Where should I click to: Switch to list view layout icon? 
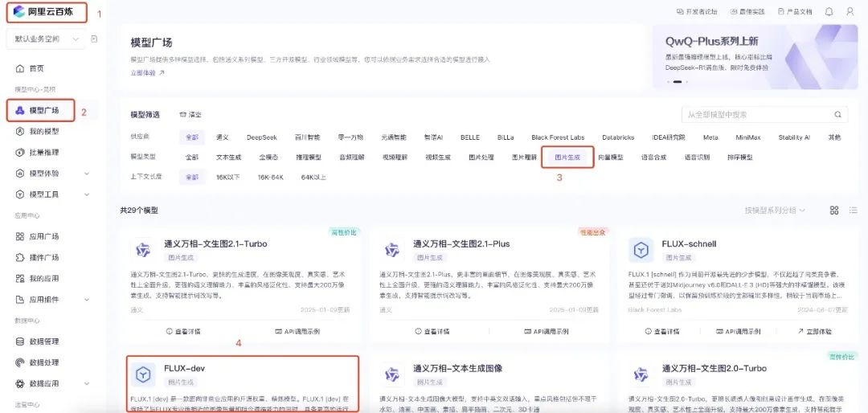click(853, 211)
